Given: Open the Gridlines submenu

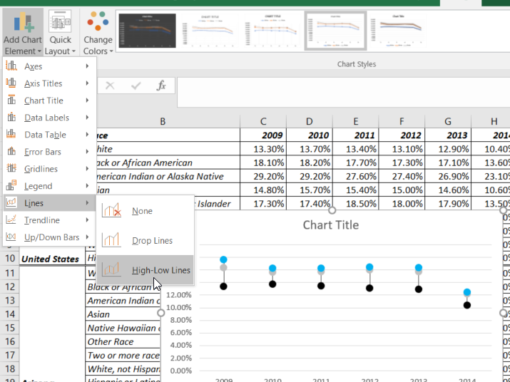Looking at the screenshot, I should [x=50, y=169].
